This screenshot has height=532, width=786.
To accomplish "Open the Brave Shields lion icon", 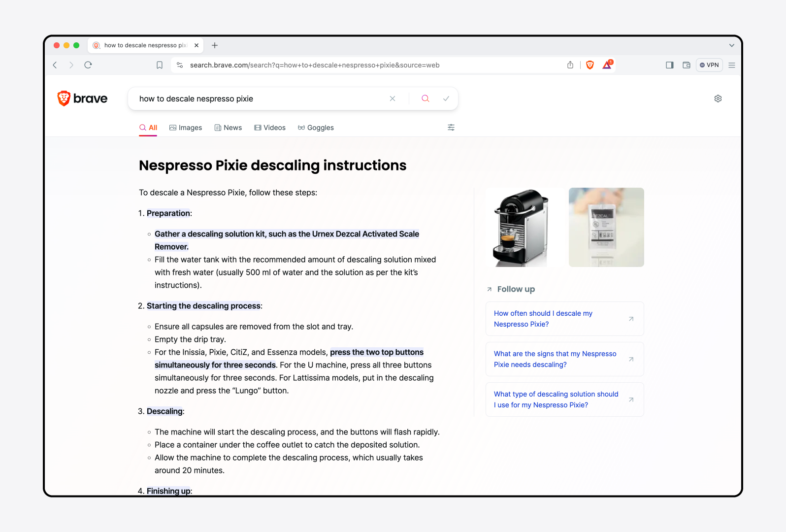I will pyautogui.click(x=590, y=65).
